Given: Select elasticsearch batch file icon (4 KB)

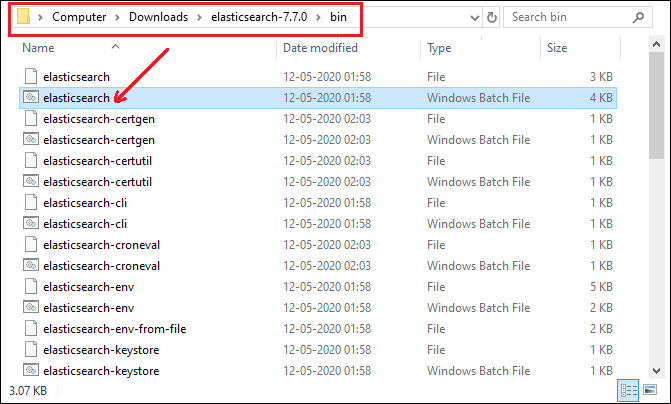Looking at the screenshot, I should (31, 97).
